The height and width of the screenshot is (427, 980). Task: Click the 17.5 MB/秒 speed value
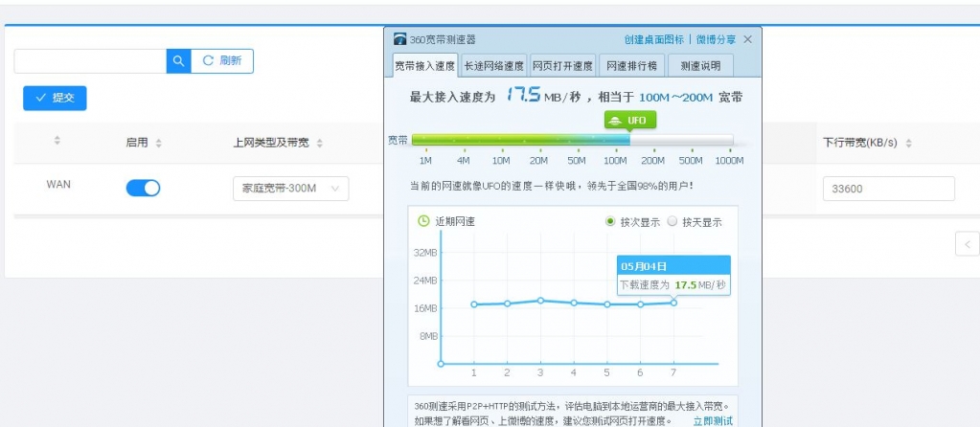tap(542, 96)
